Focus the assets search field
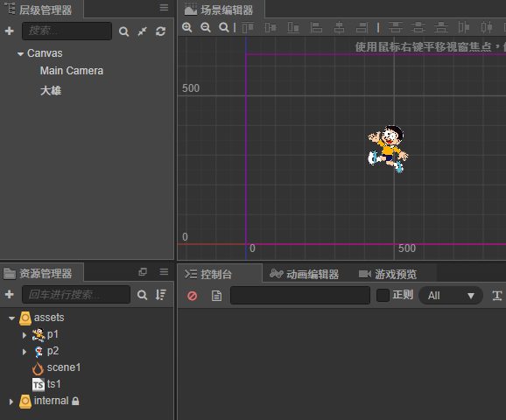The width and height of the screenshot is (506, 420). (x=76, y=295)
